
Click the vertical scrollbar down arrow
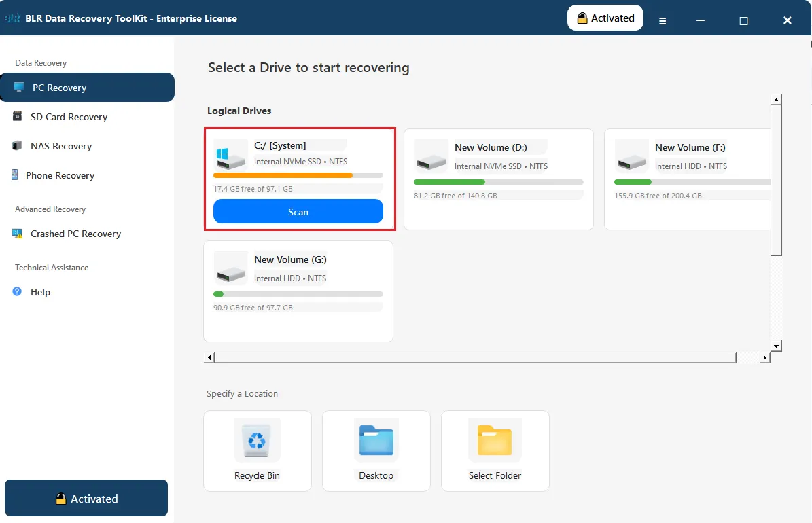coord(776,345)
